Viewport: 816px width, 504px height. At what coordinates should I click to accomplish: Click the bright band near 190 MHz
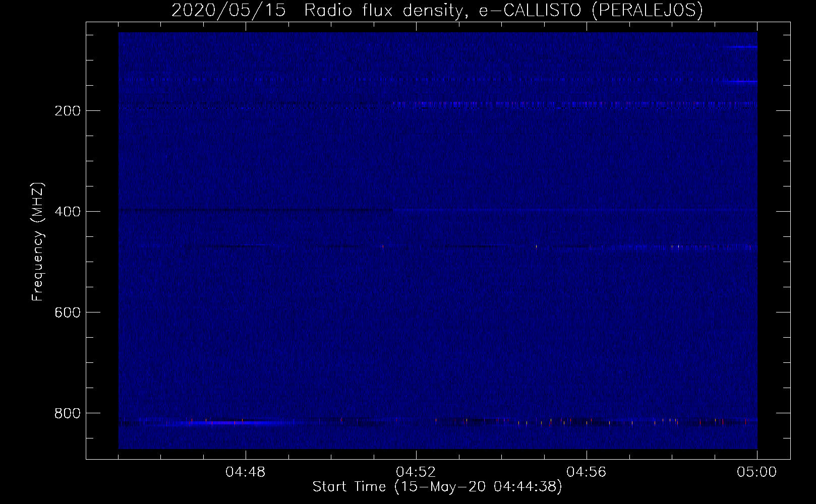coord(575,104)
